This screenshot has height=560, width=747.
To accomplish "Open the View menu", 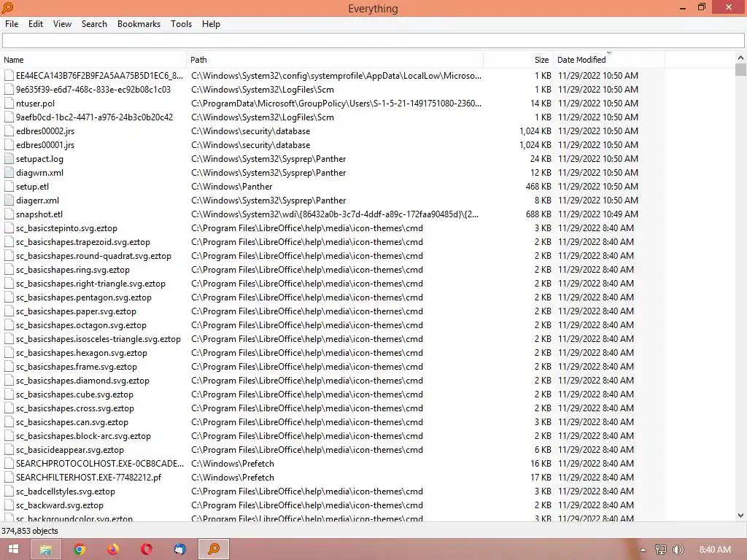I will pos(62,24).
